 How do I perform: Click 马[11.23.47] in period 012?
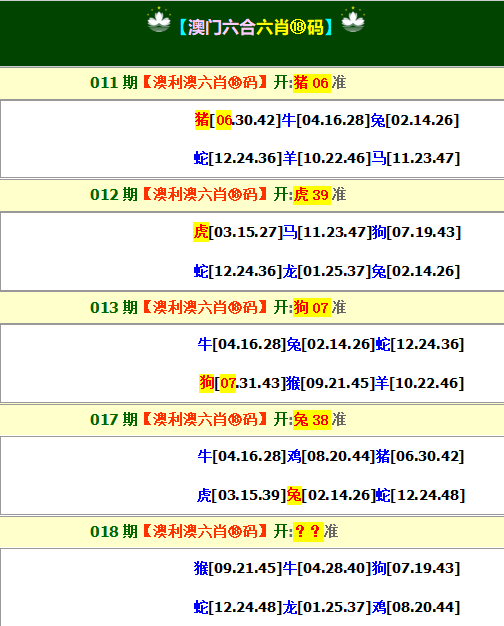coord(327,232)
